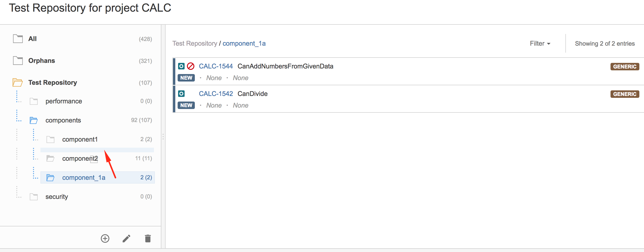Click the performance folder icon

[33, 101]
